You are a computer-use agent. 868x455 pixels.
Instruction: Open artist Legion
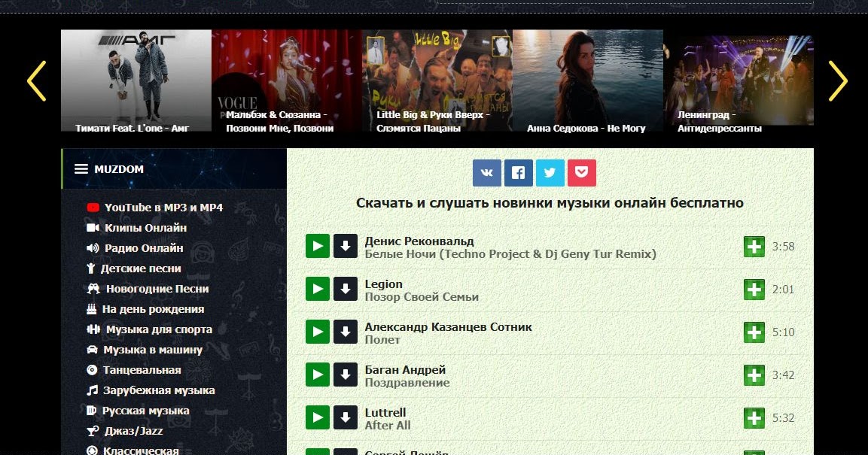click(x=384, y=284)
